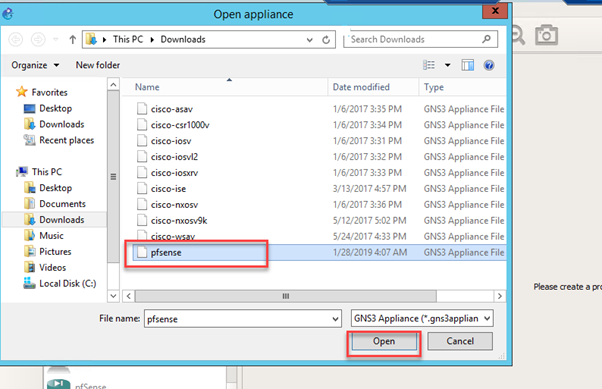Click in the Search Downloads field
This screenshot has width=602, height=389.
click(x=415, y=39)
